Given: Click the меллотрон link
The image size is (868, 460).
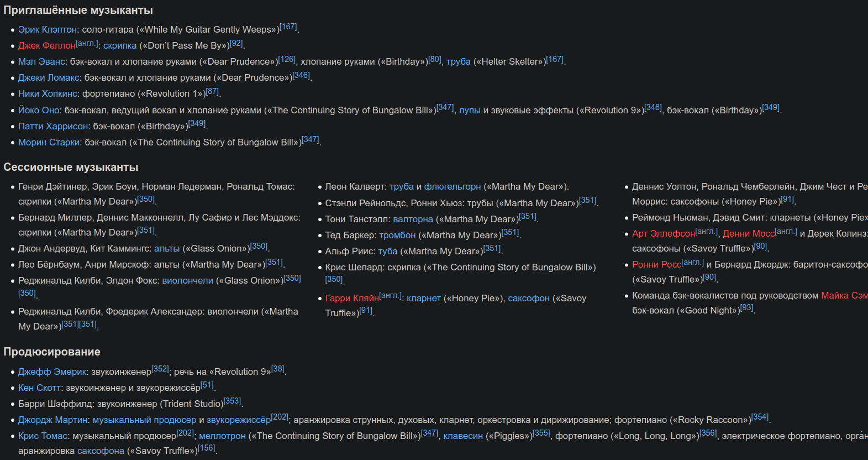Looking at the screenshot, I should pyautogui.click(x=222, y=436).
